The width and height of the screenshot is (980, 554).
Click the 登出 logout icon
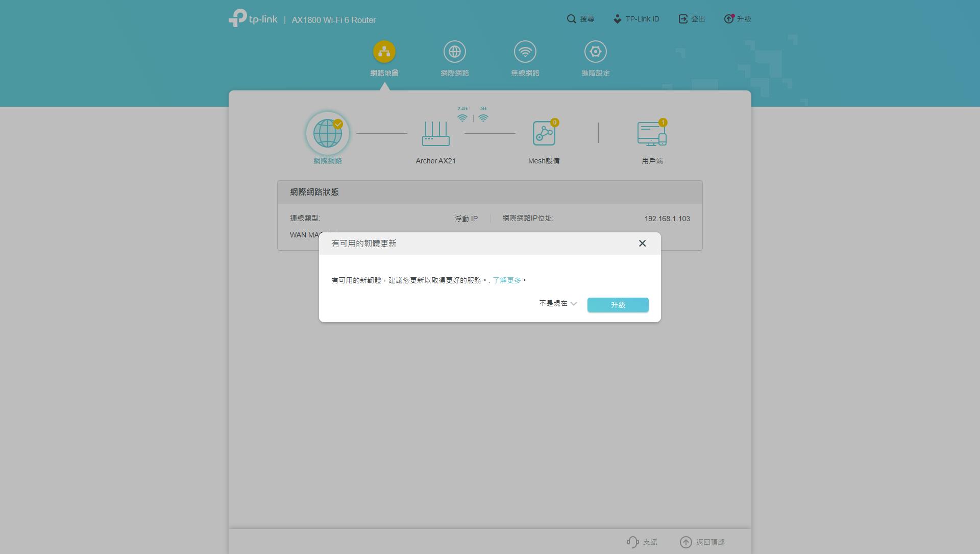[x=683, y=19]
